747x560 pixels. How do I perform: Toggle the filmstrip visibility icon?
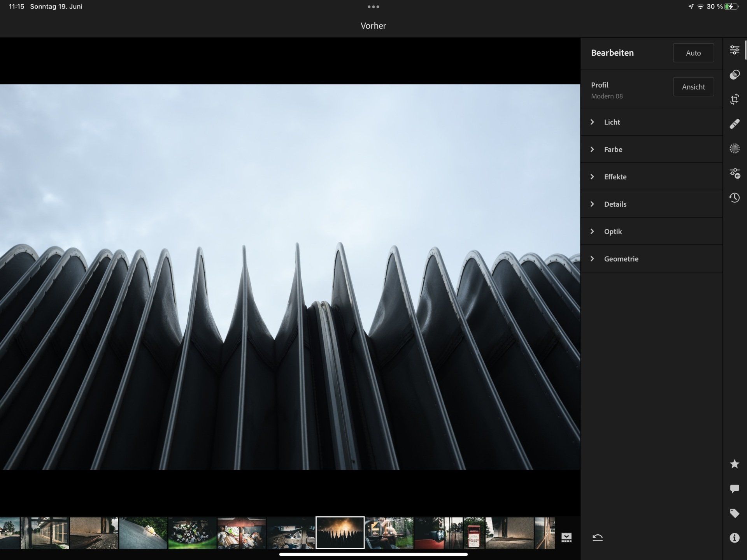[566, 538]
